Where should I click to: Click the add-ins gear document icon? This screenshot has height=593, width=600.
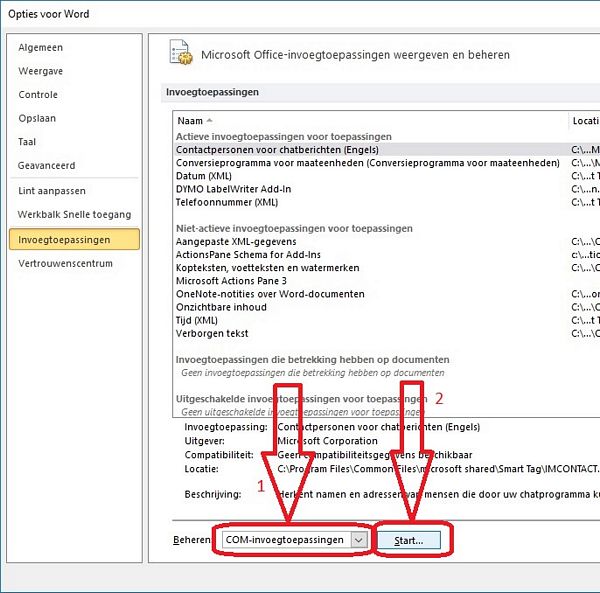click(181, 52)
